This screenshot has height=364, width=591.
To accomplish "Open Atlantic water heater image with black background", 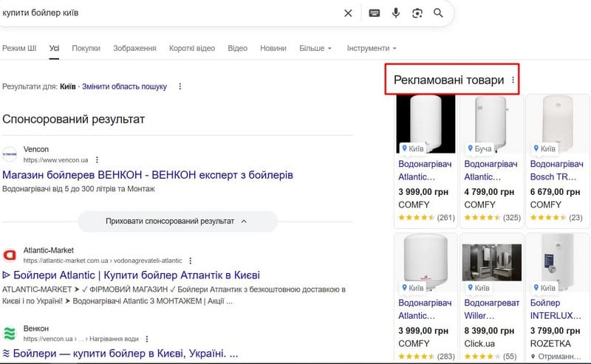I will 426,124.
